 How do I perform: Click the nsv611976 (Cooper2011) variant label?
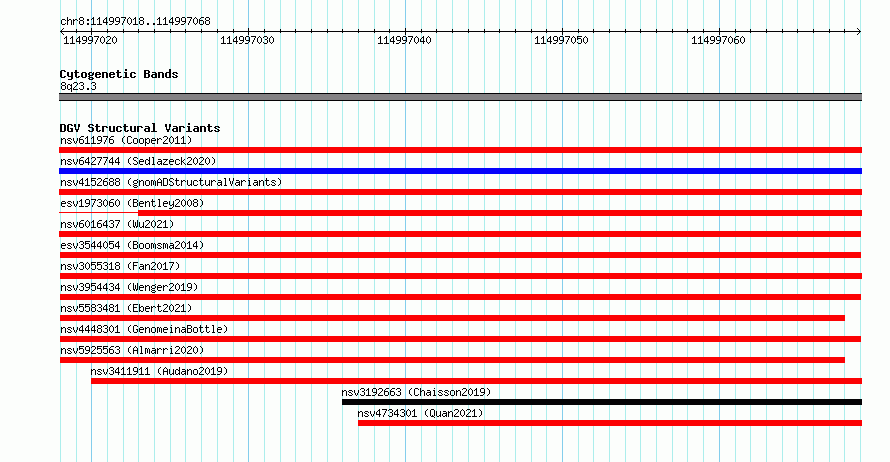[126, 140]
